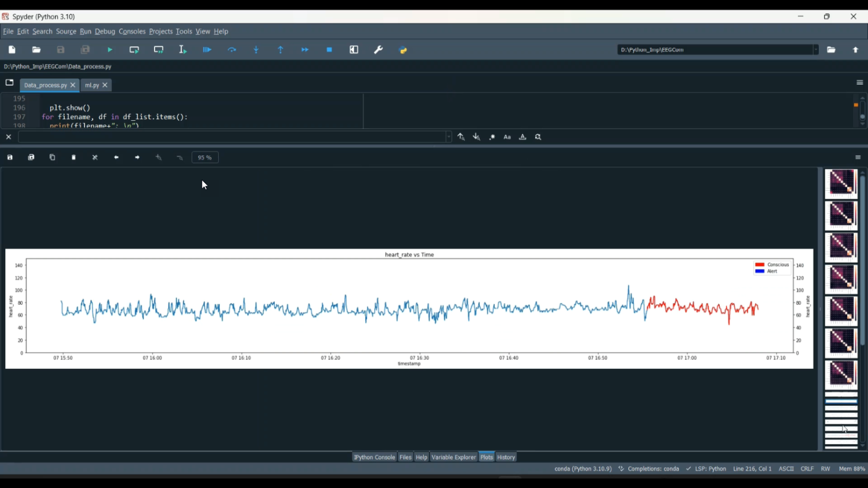Screen dimensions: 868x488
Task: Open the Consoles menu
Action: click(132, 32)
